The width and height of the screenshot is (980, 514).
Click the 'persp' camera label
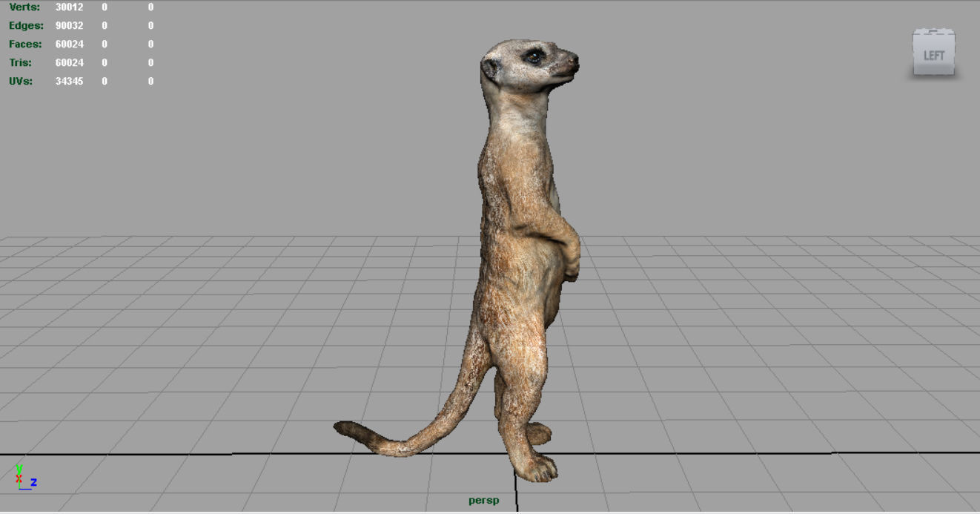(x=483, y=501)
